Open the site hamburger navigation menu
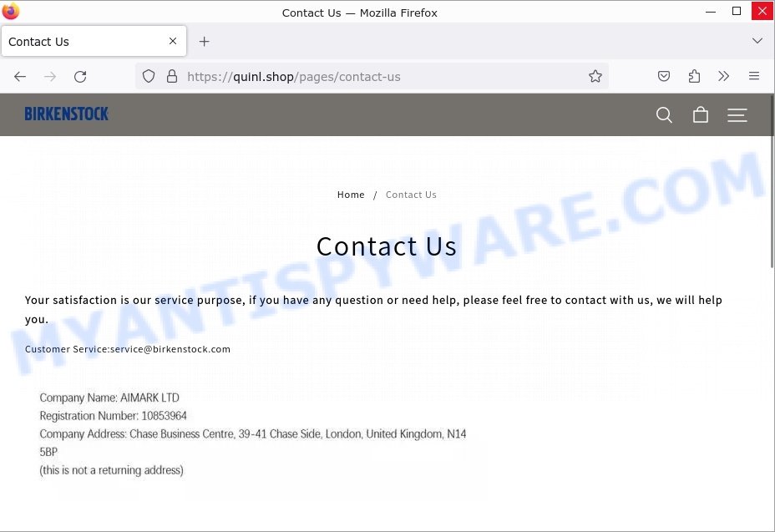Viewport: 775px width, 532px height. point(737,115)
